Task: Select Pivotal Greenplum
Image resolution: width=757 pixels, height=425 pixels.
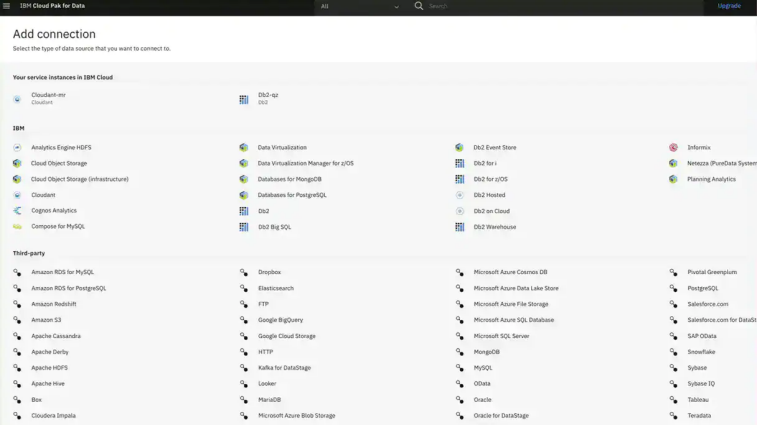Action: pyautogui.click(x=712, y=272)
